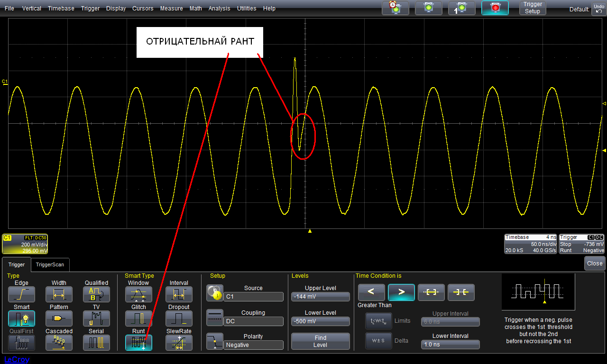Screen dimensions: 607x364
Task: Edit the Lower Interval 1.0 ns field
Action: point(450,345)
